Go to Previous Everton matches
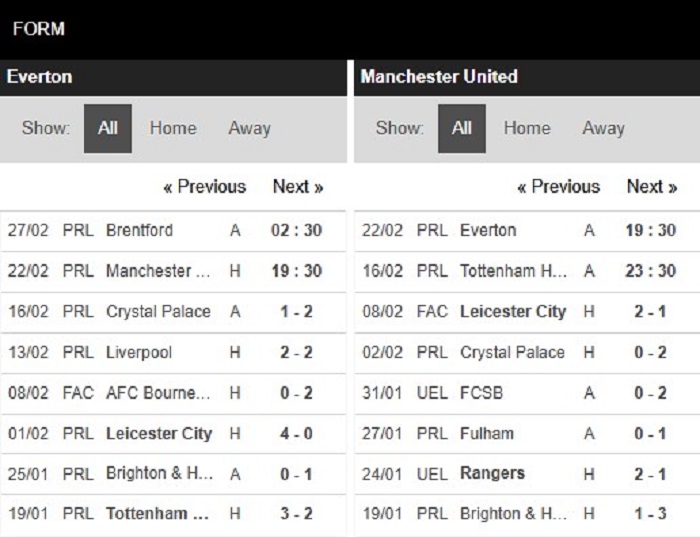 click(x=204, y=187)
